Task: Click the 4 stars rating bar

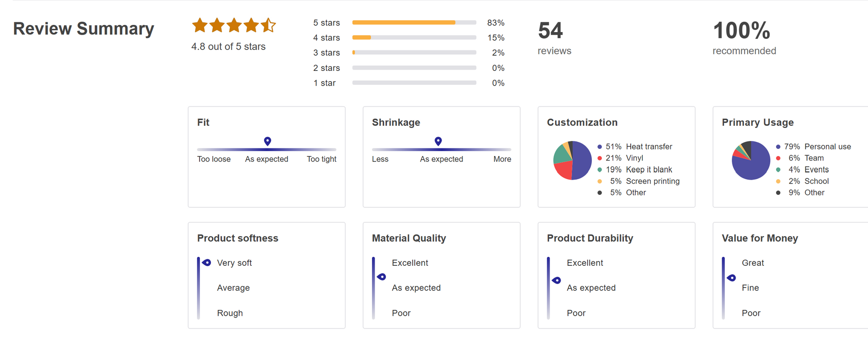Action: (x=414, y=37)
